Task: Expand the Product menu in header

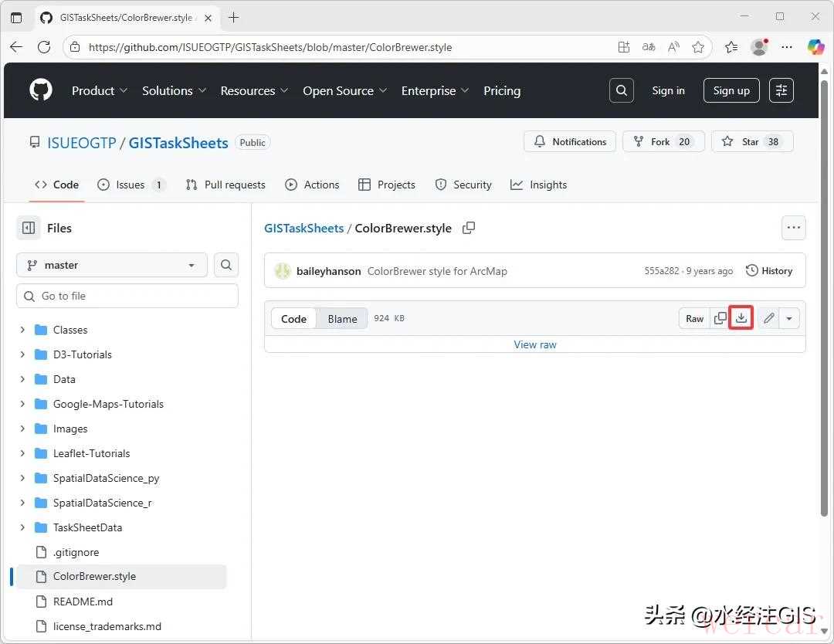Action: tap(100, 90)
